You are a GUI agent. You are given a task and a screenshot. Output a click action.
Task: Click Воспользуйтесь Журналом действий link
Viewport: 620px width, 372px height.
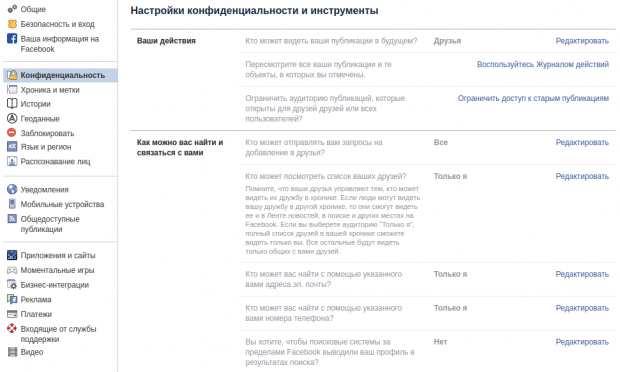(543, 64)
